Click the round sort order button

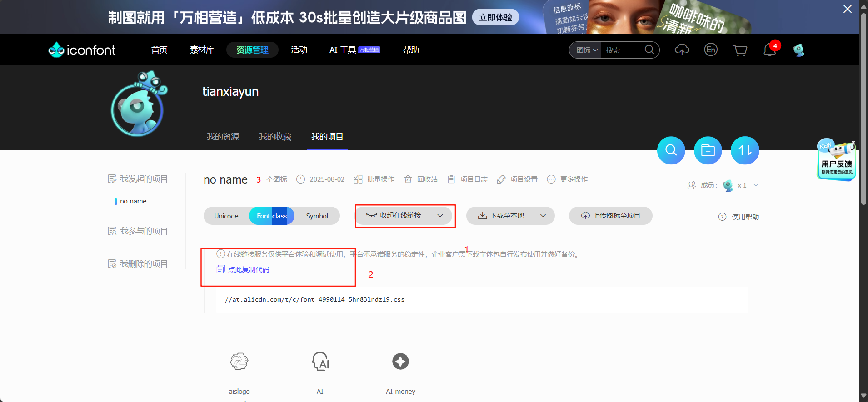(x=745, y=150)
